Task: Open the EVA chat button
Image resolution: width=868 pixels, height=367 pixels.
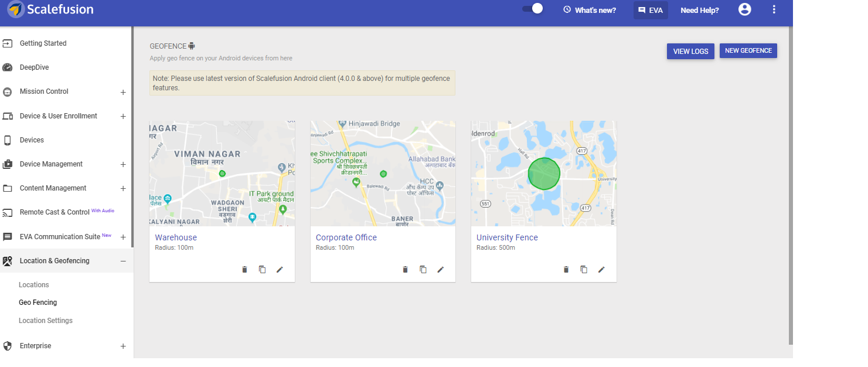Action: point(651,10)
